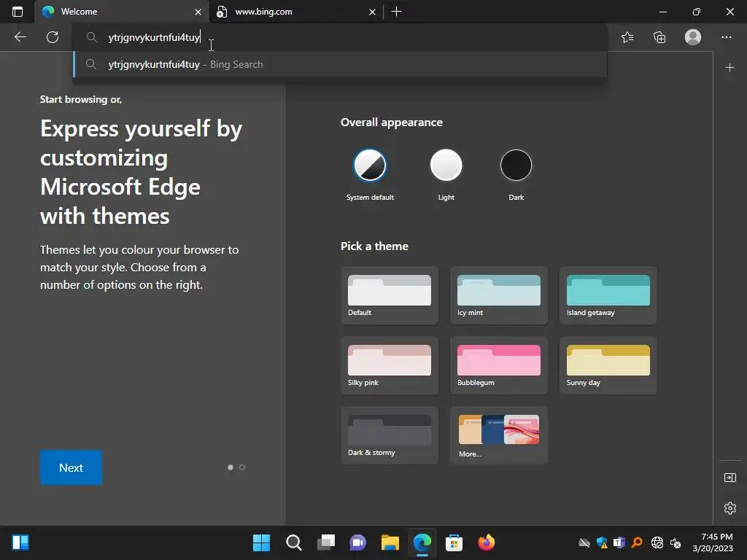This screenshot has width=747, height=560.
Task: Pick the Sunny day theme
Action: 608,366
